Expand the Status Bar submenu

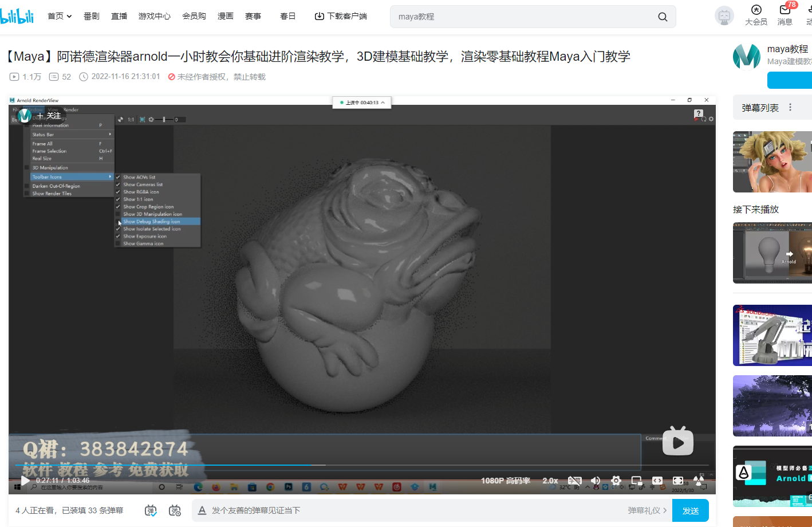(72, 135)
